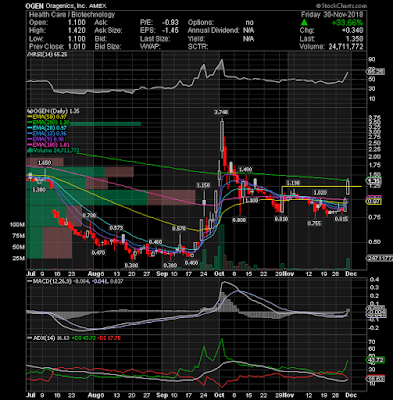Image resolution: width=393 pixels, height=400 pixels.
Task: Click the 1.35 last-price tag on price axis
Action: [x=374, y=181]
